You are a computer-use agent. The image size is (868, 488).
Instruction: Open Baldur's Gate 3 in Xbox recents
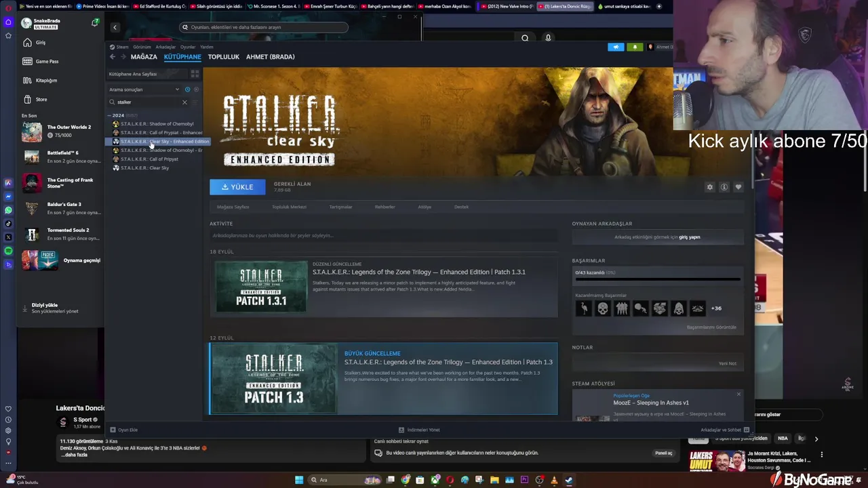61,208
